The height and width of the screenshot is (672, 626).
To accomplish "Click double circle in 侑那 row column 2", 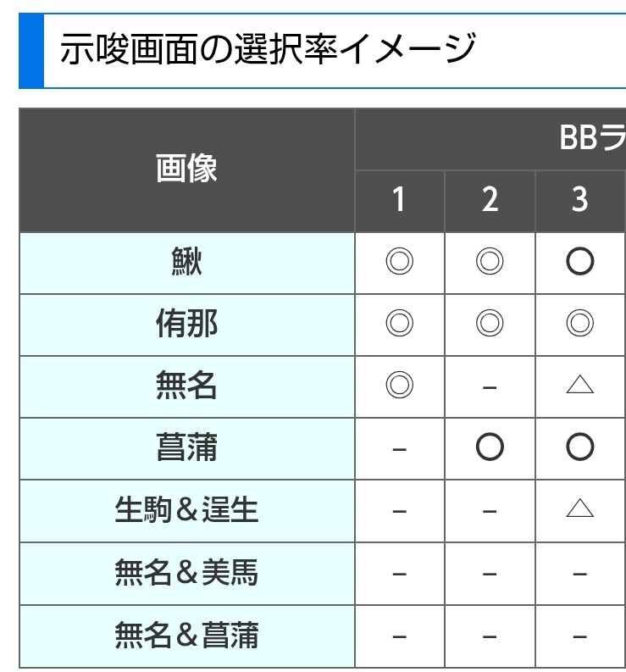I will click(x=490, y=323).
